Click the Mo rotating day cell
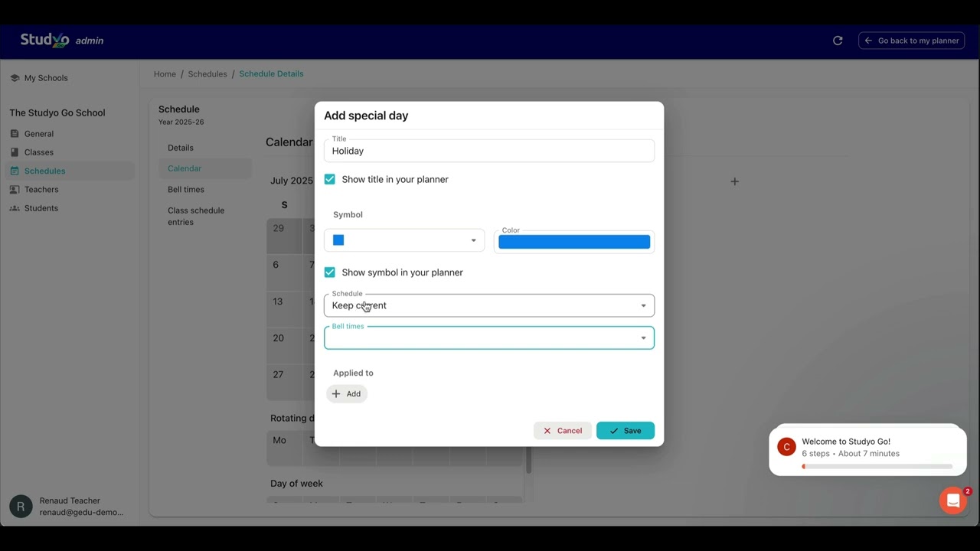980x551 pixels. pos(285,448)
